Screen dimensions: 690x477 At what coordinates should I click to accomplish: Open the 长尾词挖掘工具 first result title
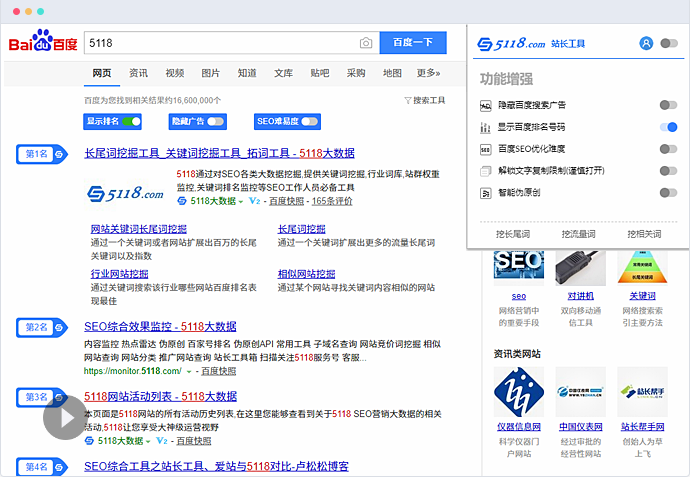pyautogui.click(x=219, y=153)
